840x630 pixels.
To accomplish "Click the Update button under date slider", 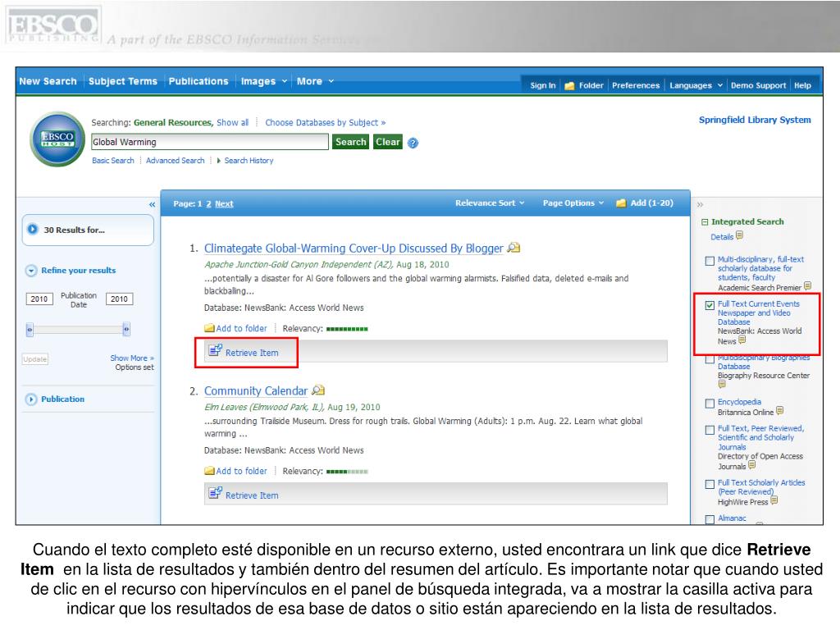I will click(x=34, y=359).
